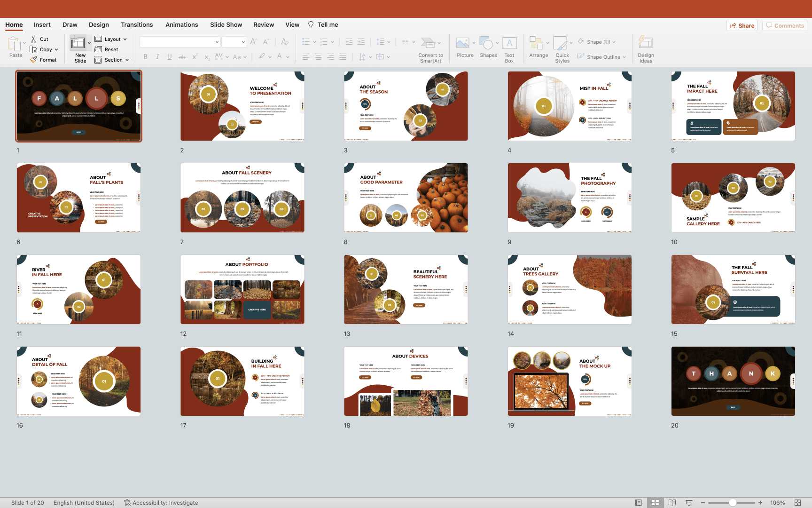
Task: Switch to Normal view in status bar
Action: 638,502
